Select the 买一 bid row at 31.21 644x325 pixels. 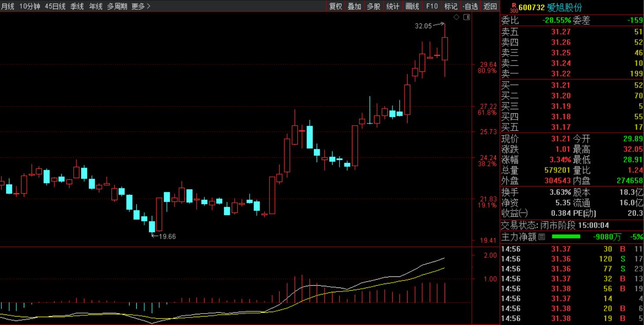click(572, 85)
